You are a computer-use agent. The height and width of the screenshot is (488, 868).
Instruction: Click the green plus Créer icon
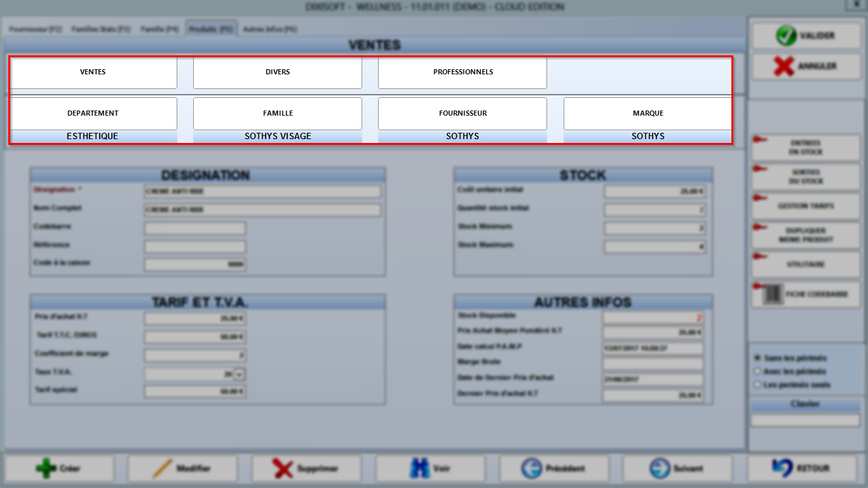46,469
